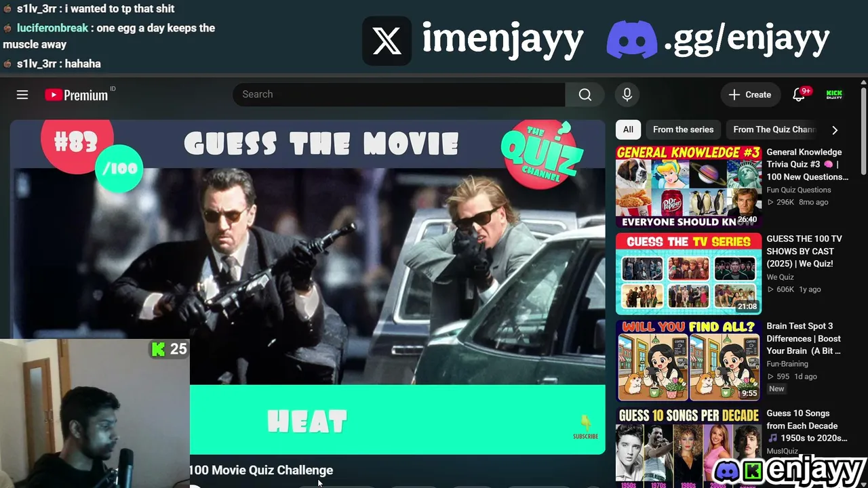Screen dimensions: 868x488
Task: Open the YouTube hamburger guide menu
Action: coord(22,95)
